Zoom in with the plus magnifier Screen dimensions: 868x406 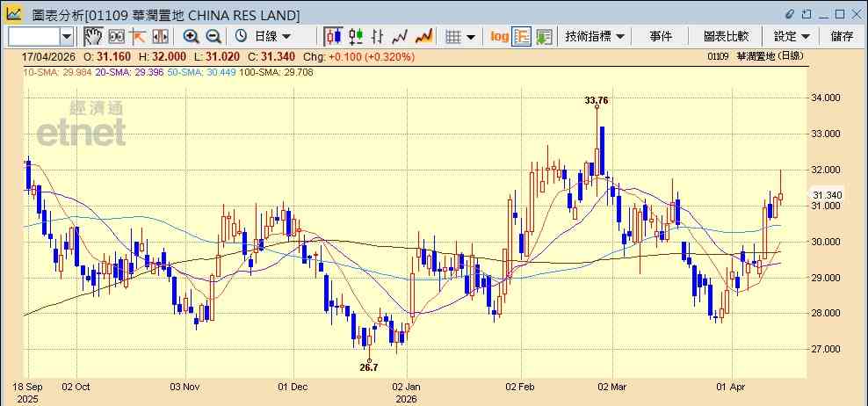pos(191,37)
